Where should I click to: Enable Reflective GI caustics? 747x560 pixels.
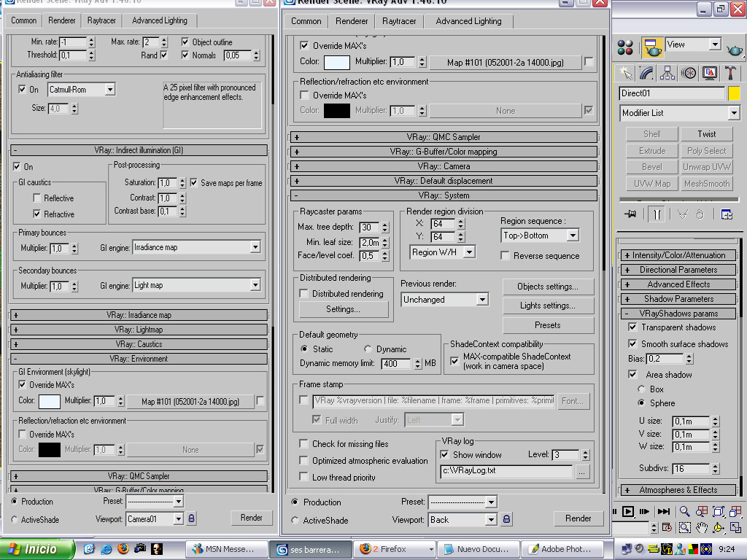[36, 198]
